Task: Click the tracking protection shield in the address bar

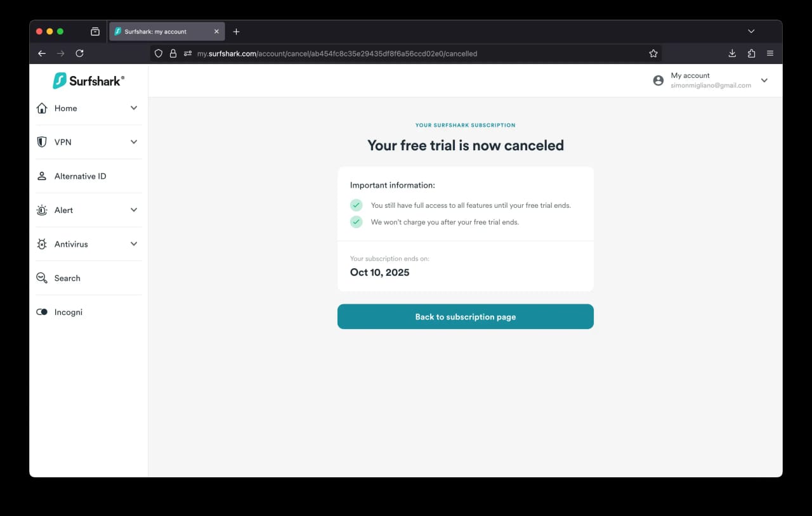Action: coord(158,53)
